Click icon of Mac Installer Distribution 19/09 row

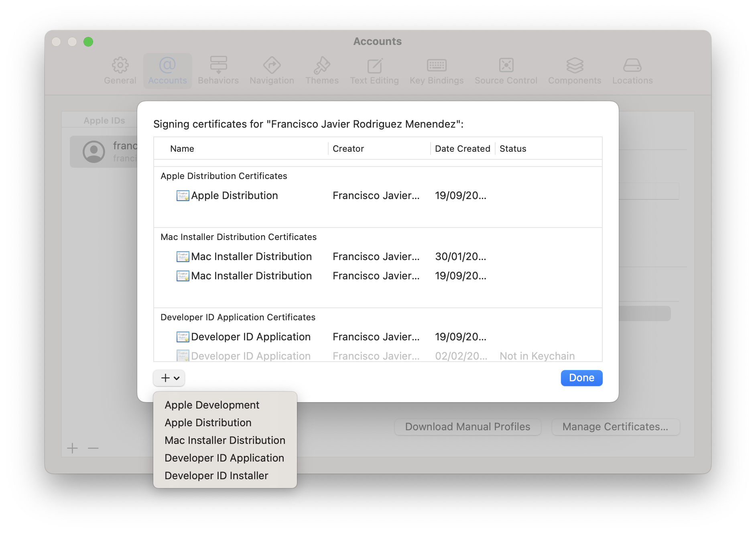183,276
